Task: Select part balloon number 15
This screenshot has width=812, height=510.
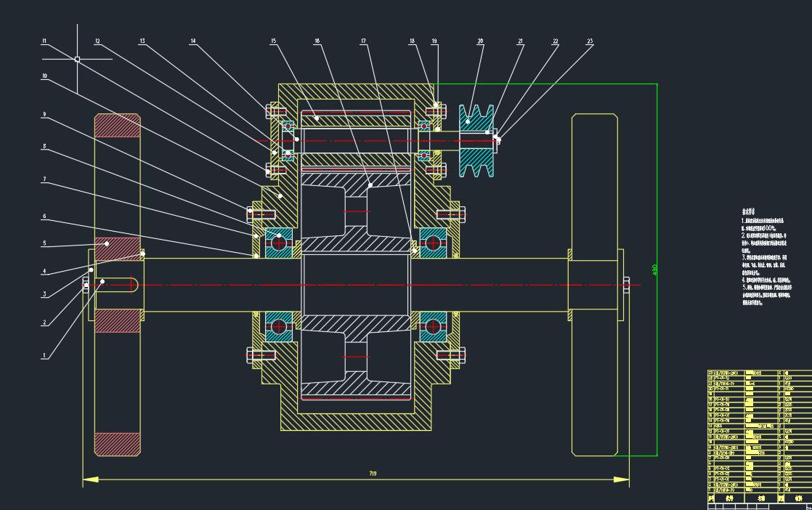Action: pos(273,41)
